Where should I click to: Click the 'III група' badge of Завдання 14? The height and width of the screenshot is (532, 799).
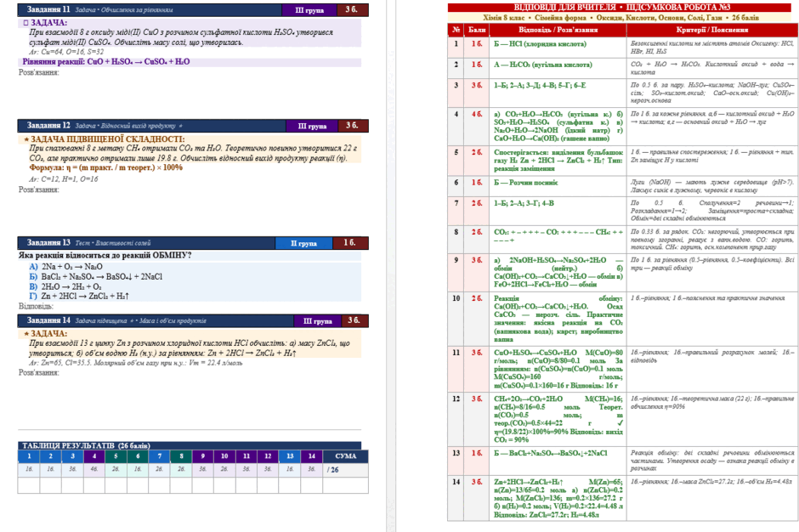coord(317,320)
